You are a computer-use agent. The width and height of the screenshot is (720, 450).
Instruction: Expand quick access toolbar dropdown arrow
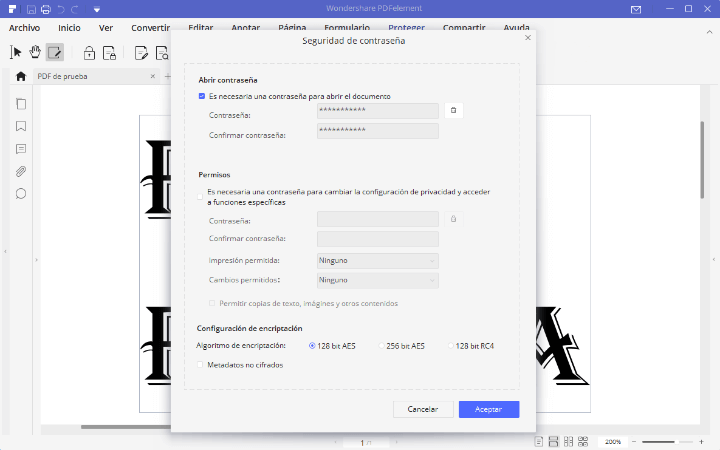point(96,9)
